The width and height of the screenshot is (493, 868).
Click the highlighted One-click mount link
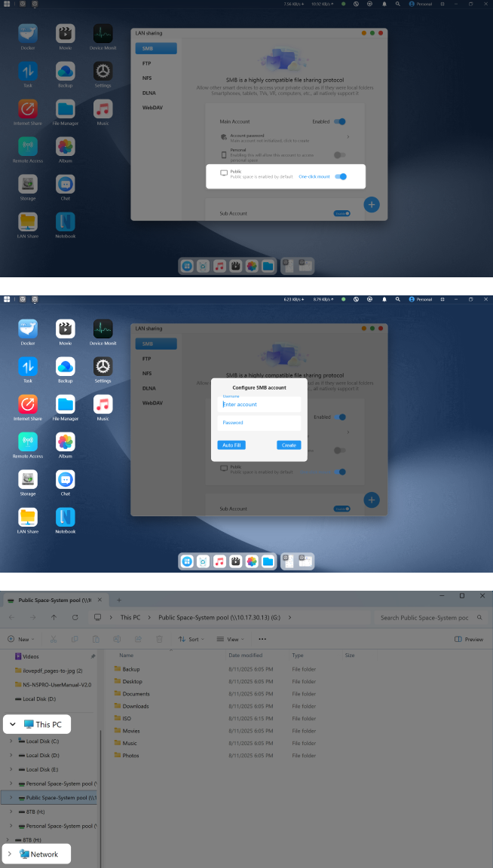pos(314,176)
